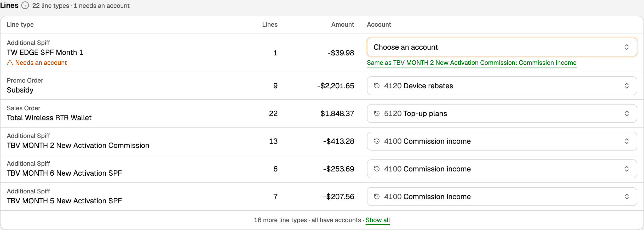Open the Choose an account dropdown

point(502,47)
